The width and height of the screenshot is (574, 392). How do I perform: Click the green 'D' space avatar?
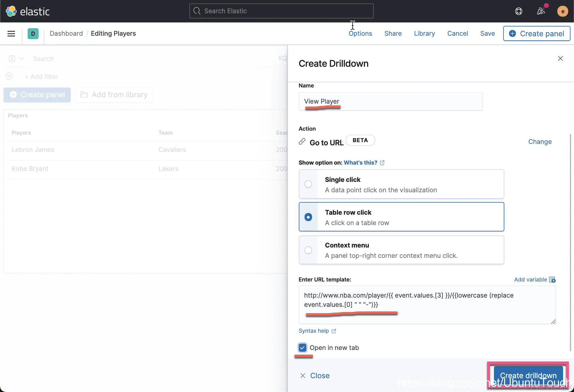pyautogui.click(x=33, y=34)
